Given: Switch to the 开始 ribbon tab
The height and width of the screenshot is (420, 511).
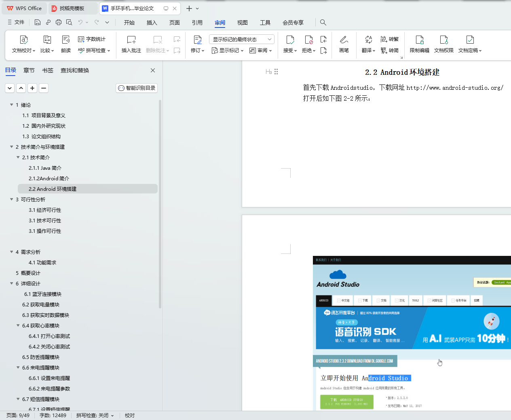Looking at the screenshot, I should 129,23.
